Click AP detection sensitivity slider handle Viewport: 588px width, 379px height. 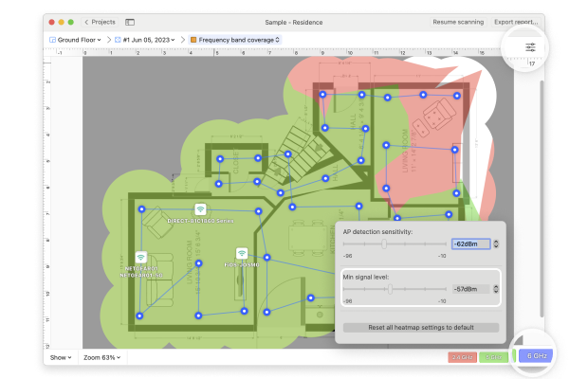(x=384, y=244)
